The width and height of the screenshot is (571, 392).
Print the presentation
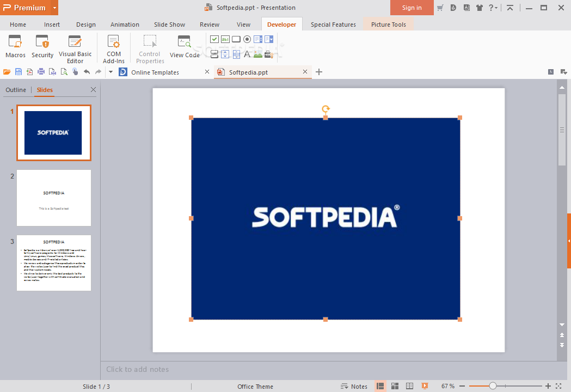coord(41,72)
